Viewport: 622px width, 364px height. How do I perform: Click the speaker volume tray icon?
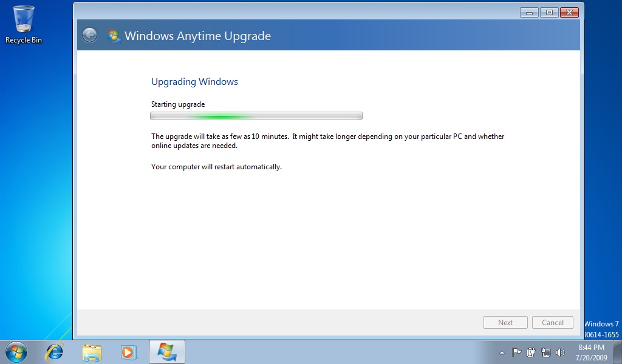click(x=560, y=352)
